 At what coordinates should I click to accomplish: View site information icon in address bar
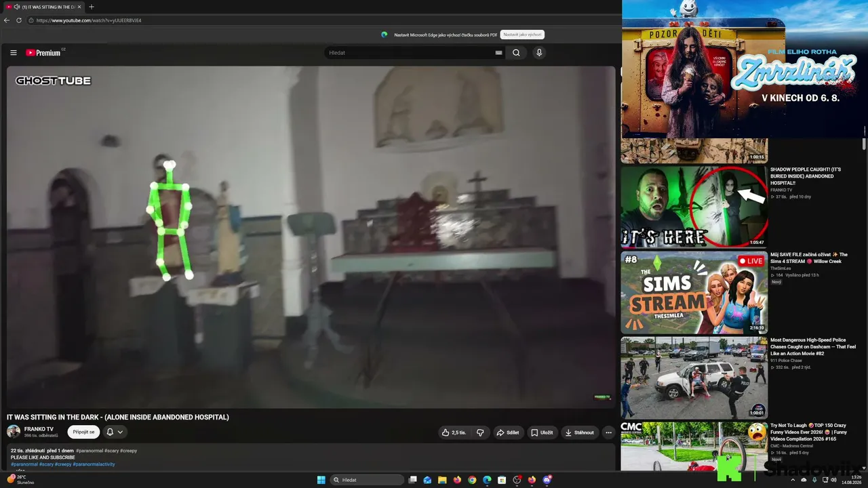[x=31, y=20]
